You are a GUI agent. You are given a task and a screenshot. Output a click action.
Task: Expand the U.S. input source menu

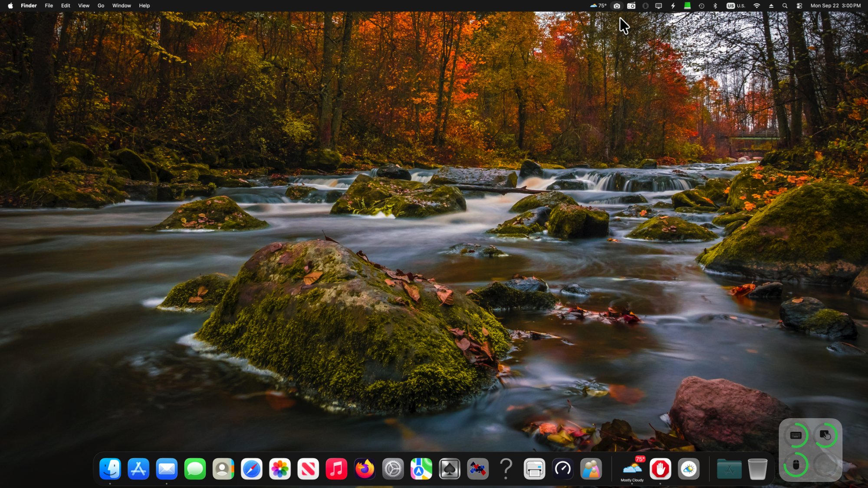(x=736, y=6)
